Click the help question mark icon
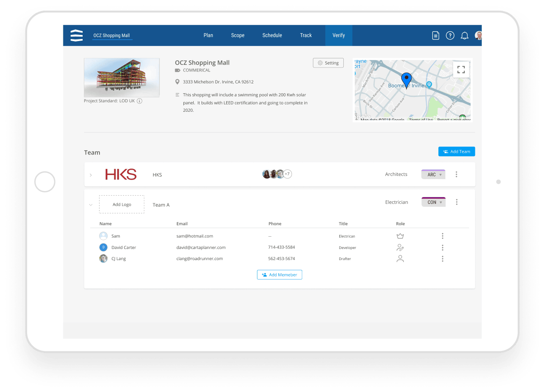This screenshot has width=544, height=392. point(450,35)
